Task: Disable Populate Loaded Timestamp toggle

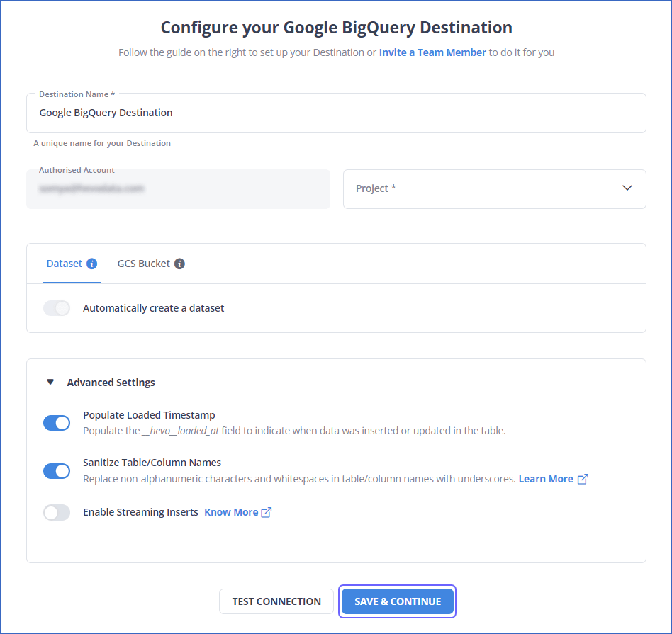Action: pos(57,423)
